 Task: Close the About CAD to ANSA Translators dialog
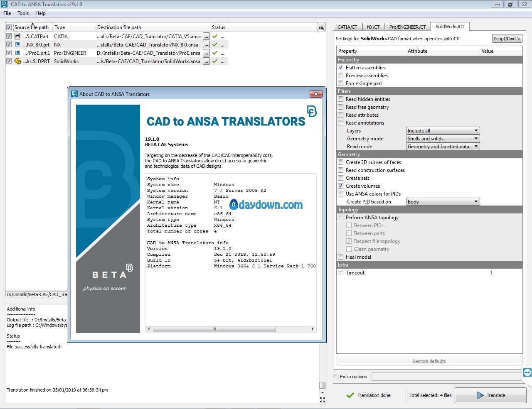316,94
